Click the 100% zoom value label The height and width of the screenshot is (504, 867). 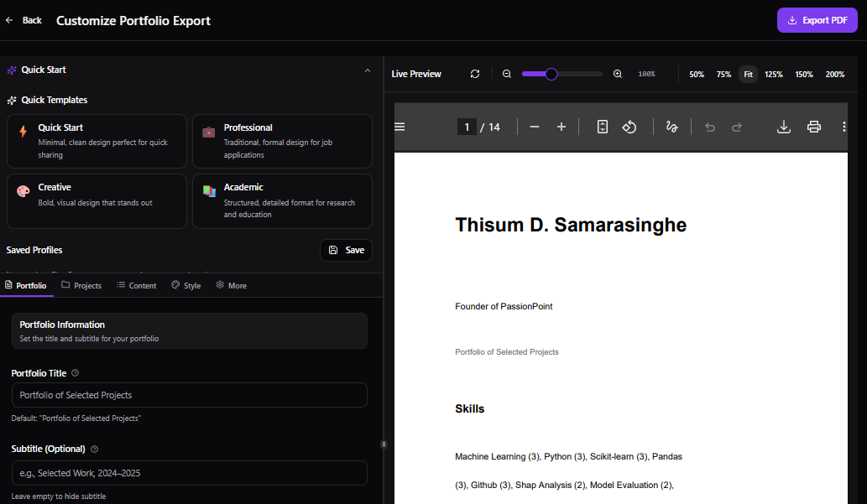646,74
